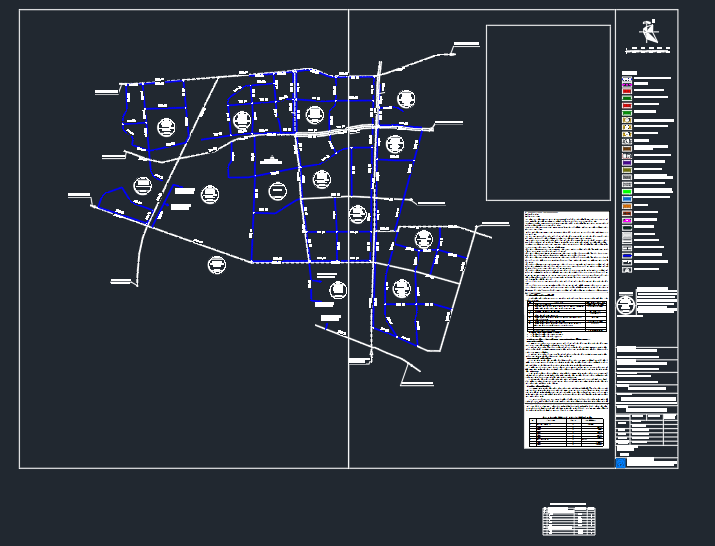The width and height of the screenshot is (715, 546).
Task: Click the circular seal in the title block
Action: tap(626, 304)
